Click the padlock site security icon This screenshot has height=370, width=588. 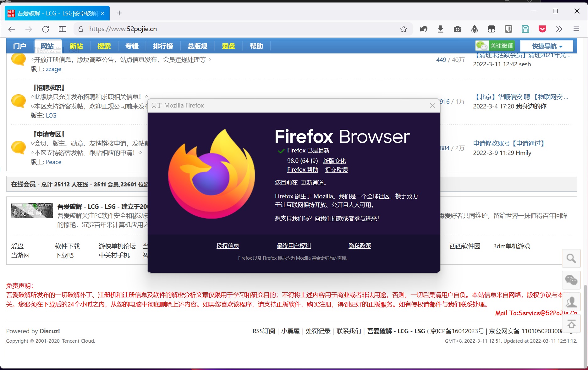tap(81, 29)
